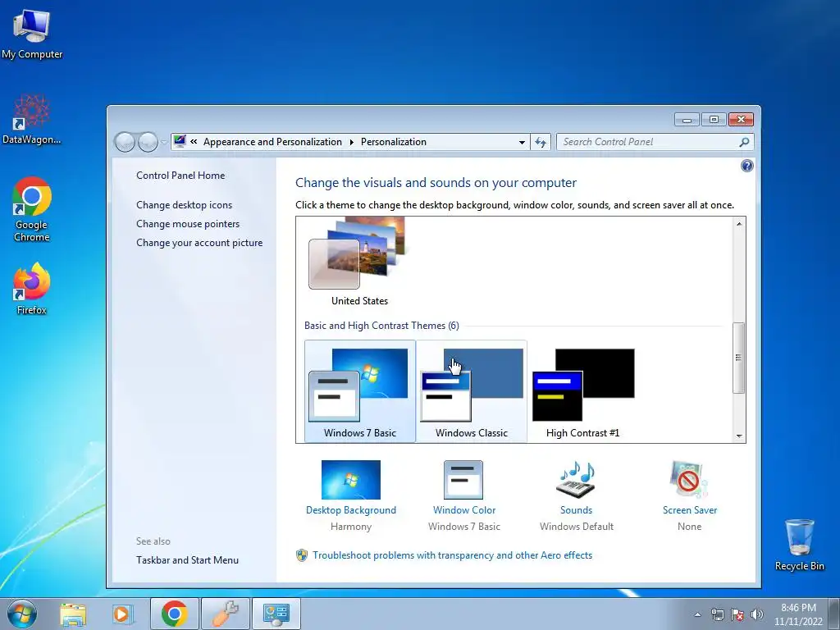Open the address bar dropdown arrow
Image resolution: width=840 pixels, height=630 pixels.
tap(522, 143)
